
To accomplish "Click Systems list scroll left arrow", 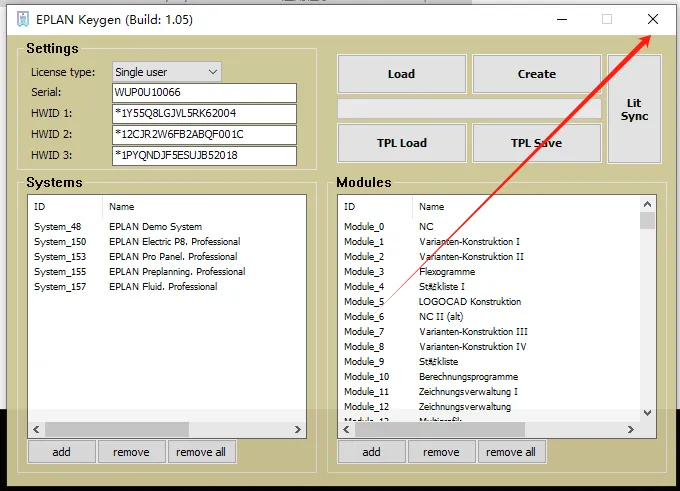I will (36, 429).
